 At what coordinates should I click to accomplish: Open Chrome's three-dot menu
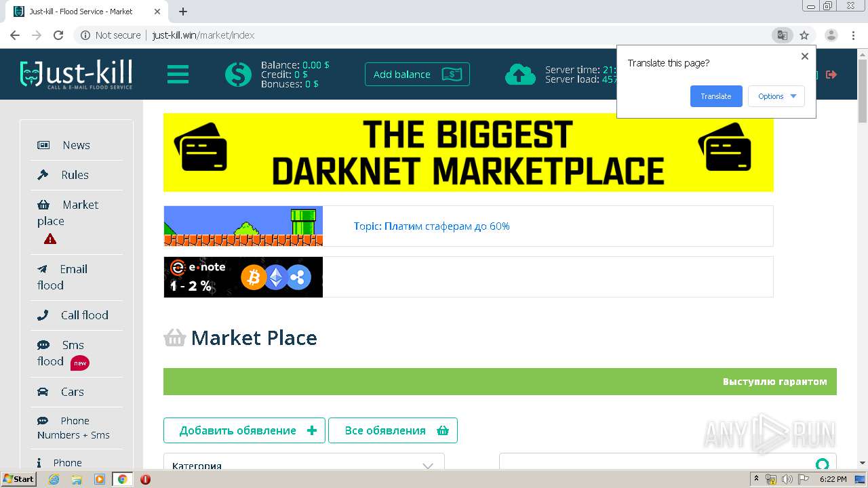click(854, 35)
